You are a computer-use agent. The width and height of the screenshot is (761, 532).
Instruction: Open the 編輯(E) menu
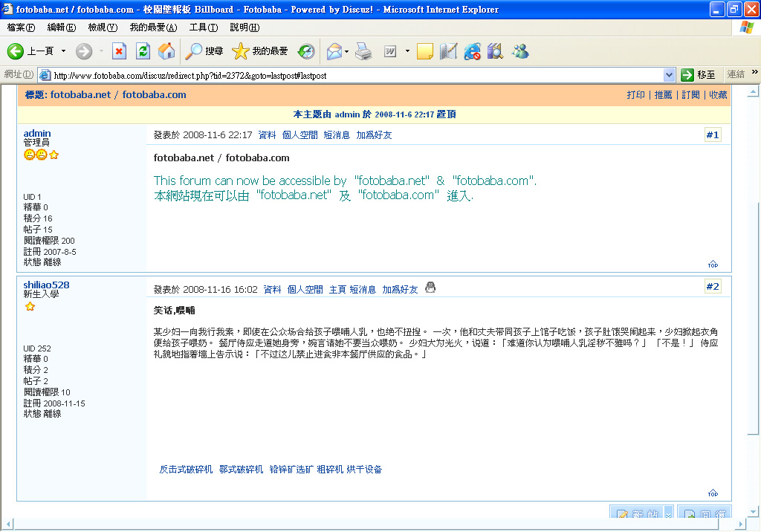[x=62, y=27]
